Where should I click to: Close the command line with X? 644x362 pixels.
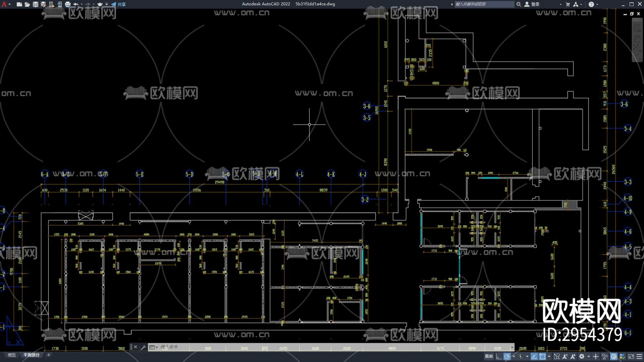(x=136, y=347)
